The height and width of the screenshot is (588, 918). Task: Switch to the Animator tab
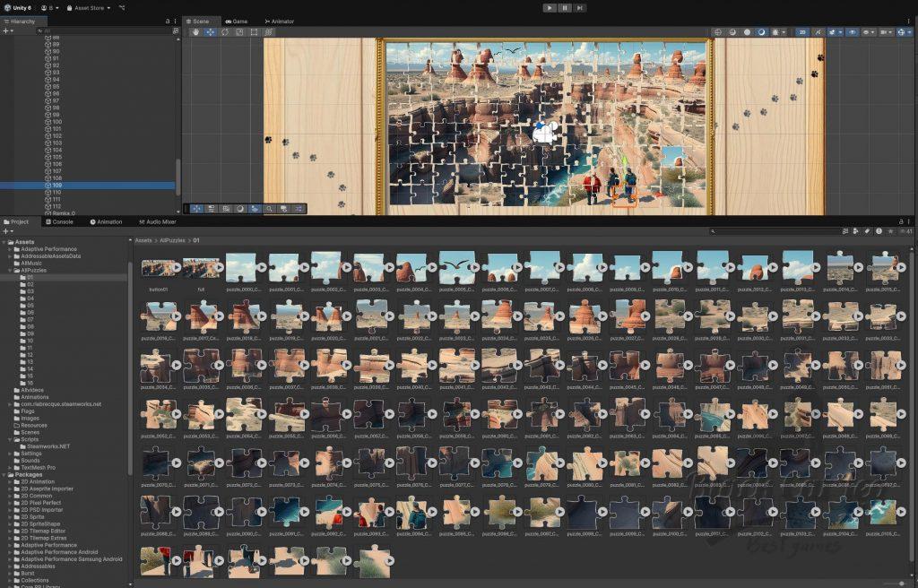[280, 22]
